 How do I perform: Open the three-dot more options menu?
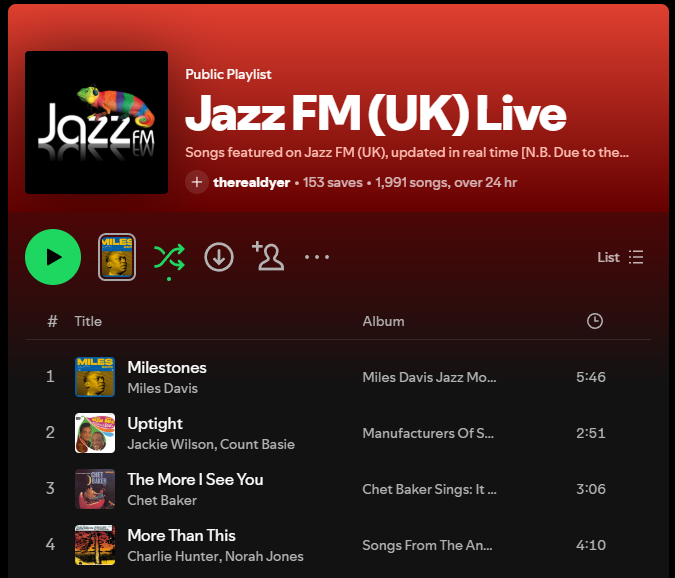317,257
